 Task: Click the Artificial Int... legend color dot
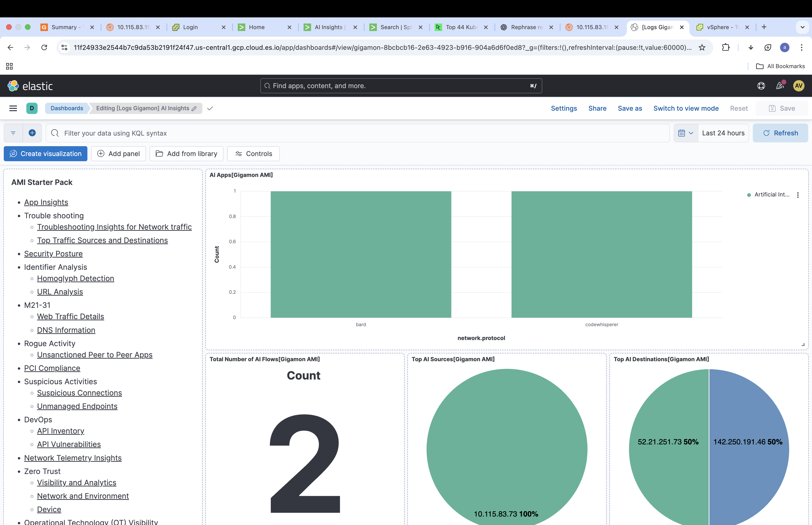point(749,195)
